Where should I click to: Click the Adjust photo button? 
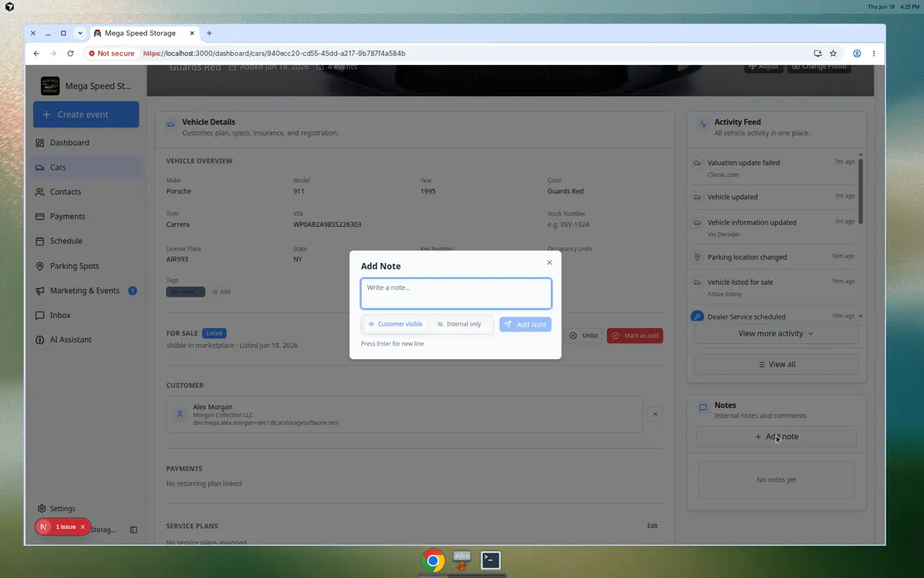(764, 66)
